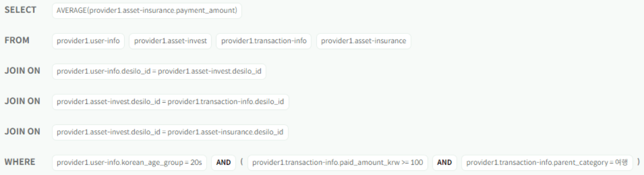Select the provider1.user-info table chip
The height and width of the screenshot is (175, 644).
click(x=88, y=41)
